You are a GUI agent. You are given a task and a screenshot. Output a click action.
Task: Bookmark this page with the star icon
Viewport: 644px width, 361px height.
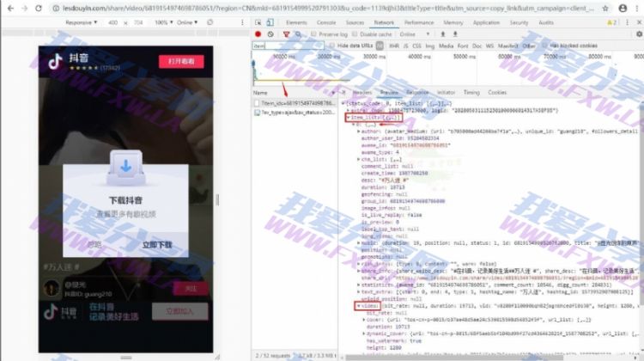[605, 9]
